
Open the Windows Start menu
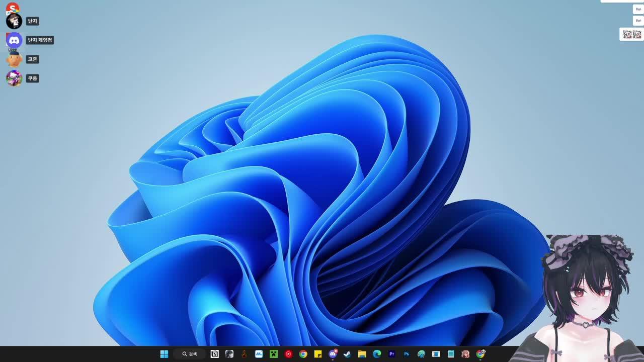click(164, 354)
